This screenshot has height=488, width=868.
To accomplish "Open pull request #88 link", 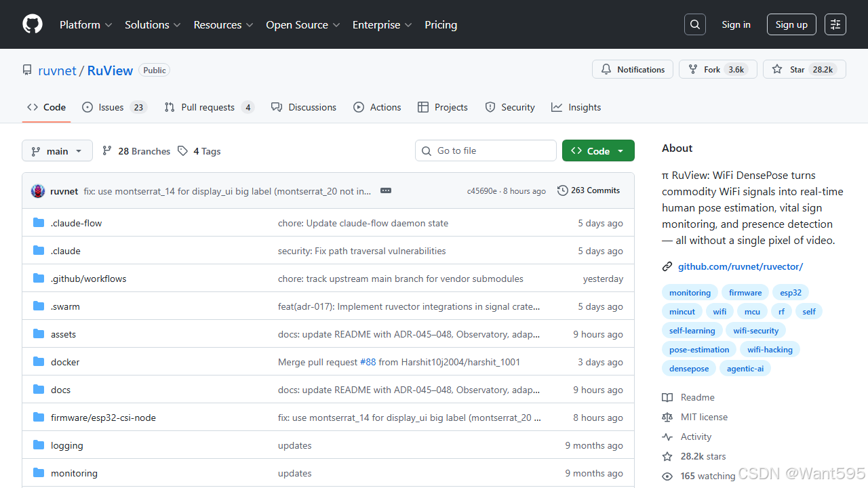I will 368,362.
